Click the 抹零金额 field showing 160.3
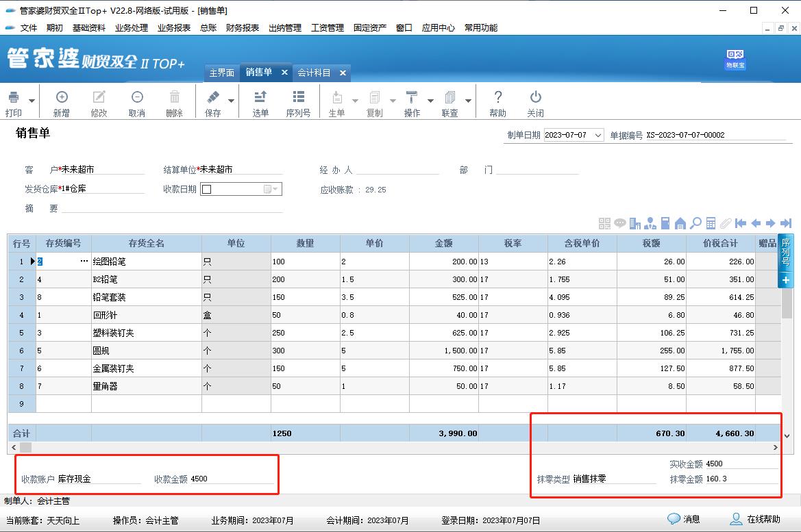The height and width of the screenshot is (532, 801). point(742,479)
